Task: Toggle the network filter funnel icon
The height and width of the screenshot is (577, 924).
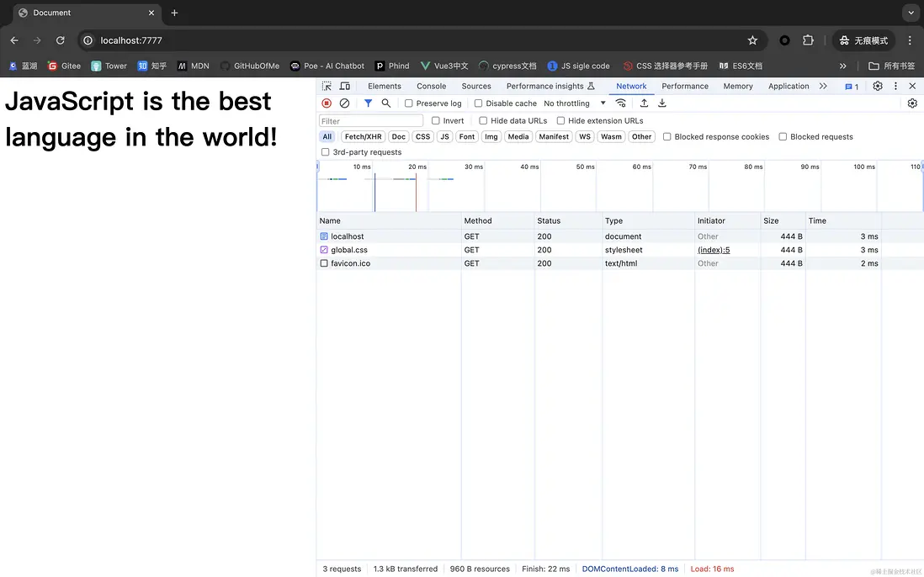Action: [368, 103]
